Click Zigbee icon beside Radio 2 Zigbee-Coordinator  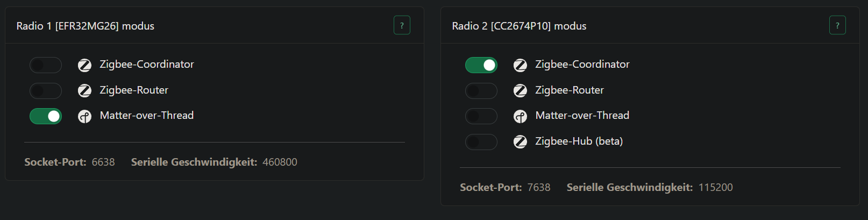520,65
